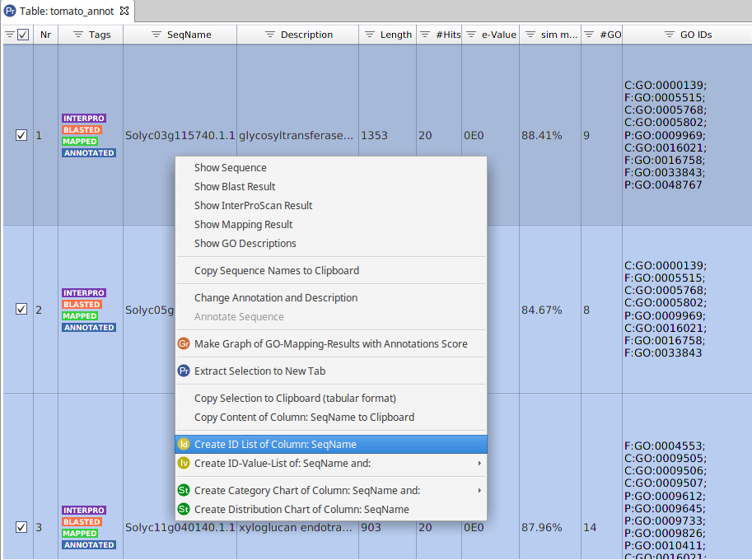752x560 pixels.
Task: Click the filter icon in Description header
Action: pos(269,35)
